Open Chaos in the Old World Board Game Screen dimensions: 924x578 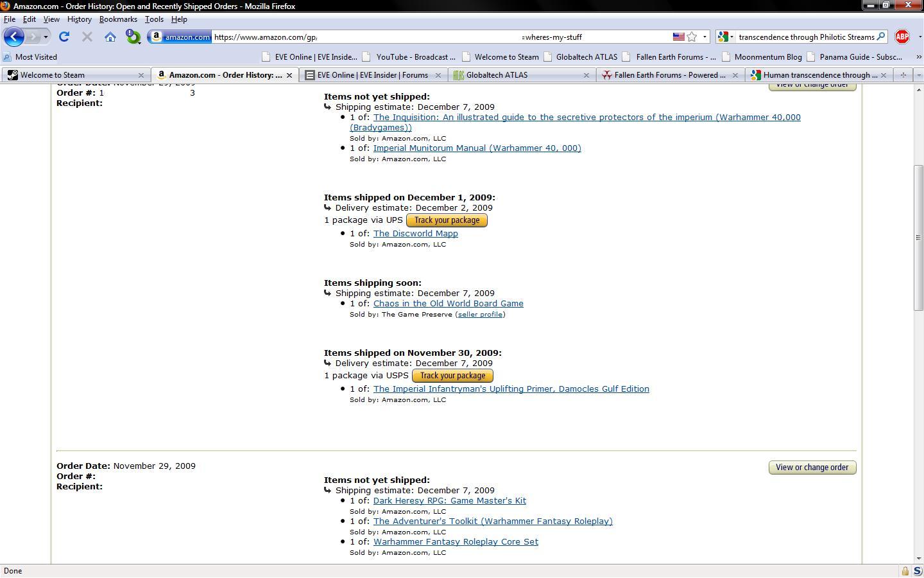point(449,304)
